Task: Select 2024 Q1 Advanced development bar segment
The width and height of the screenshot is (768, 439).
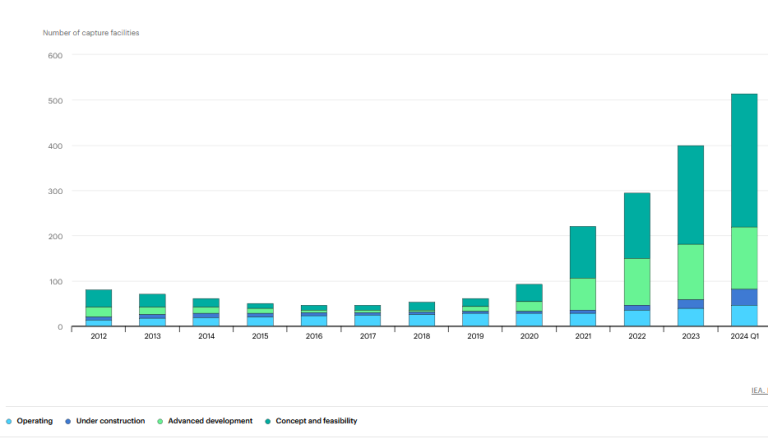Action: coord(744,257)
